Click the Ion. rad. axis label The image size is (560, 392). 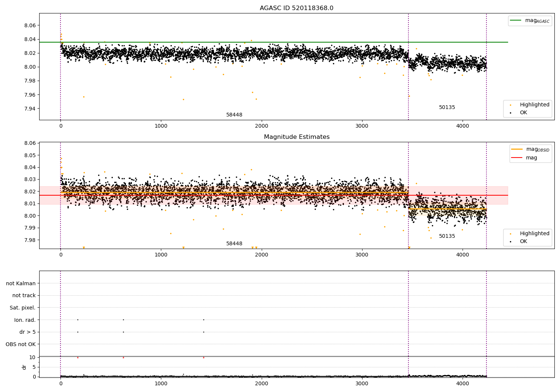click(x=25, y=320)
